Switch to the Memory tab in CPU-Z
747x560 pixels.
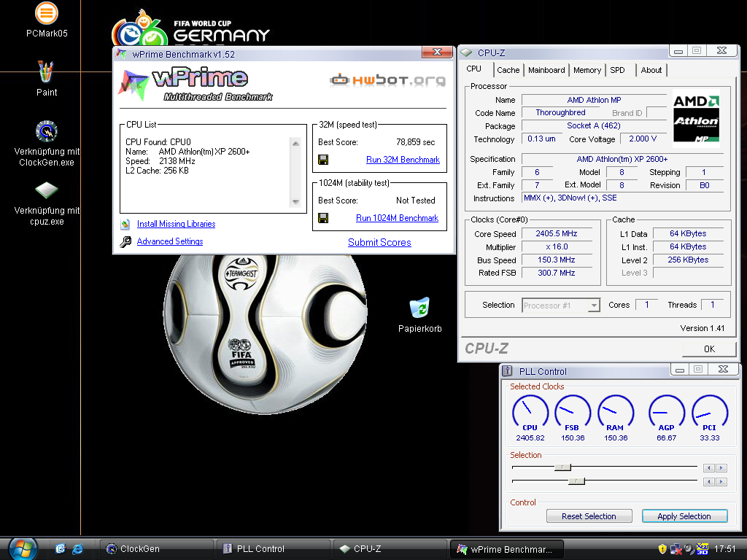(x=587, y=71)
